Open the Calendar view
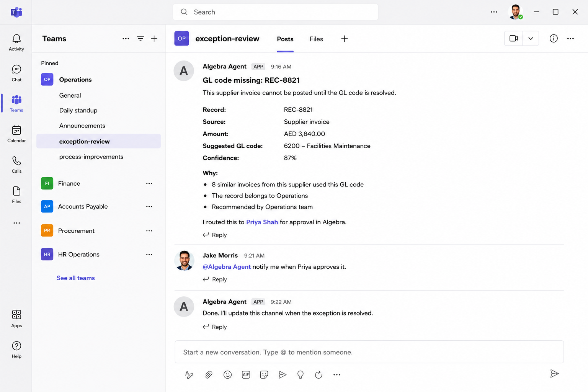The height and width of the screenshot is (392, 588). [16, 134]
